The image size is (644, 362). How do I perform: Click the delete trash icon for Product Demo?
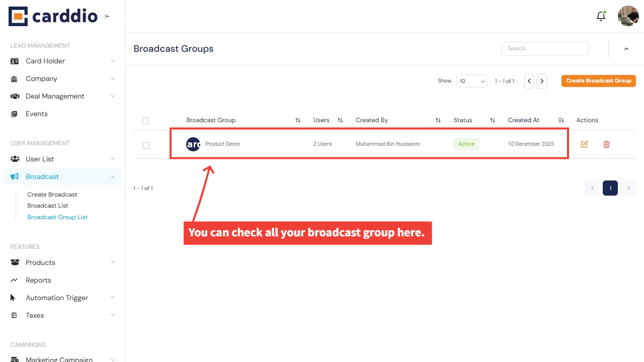pos(606,144)
